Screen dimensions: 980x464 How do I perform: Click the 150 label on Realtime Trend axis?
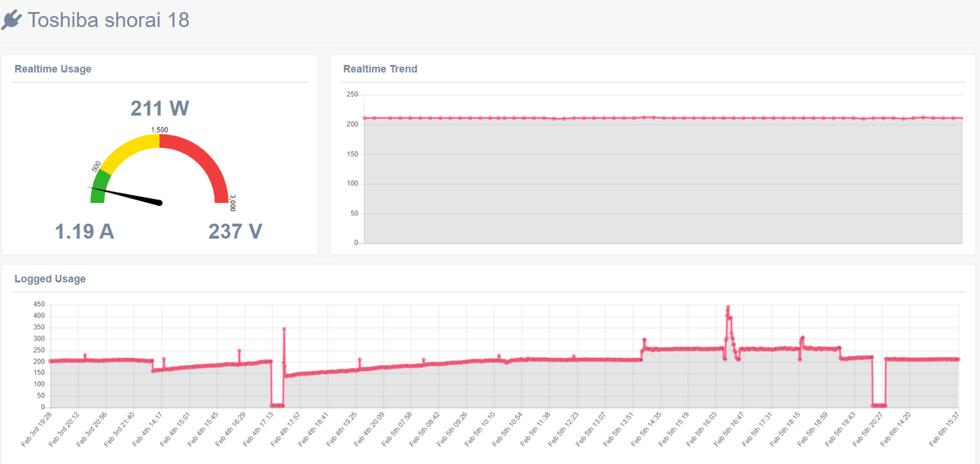point(352,154)
